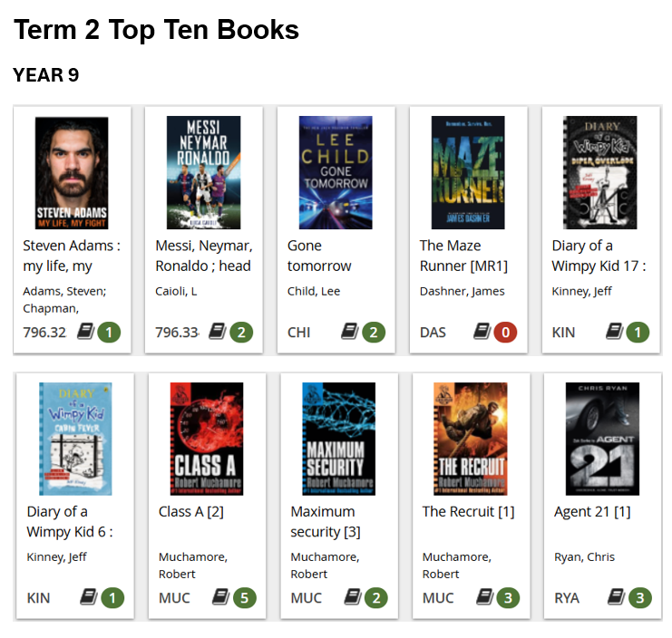Click the book icon on Class A card
The height and width of the screenshot is (638, 672).
point(221,597)
